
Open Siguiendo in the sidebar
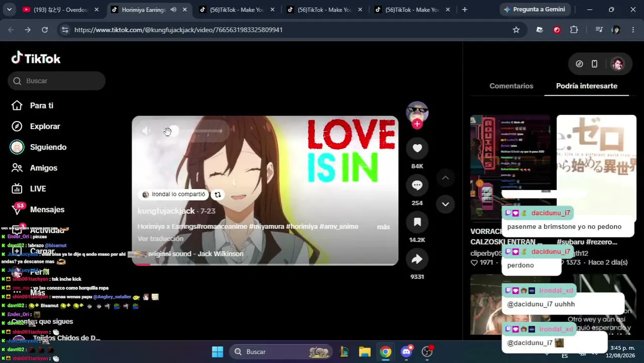(x=48, y=147)
